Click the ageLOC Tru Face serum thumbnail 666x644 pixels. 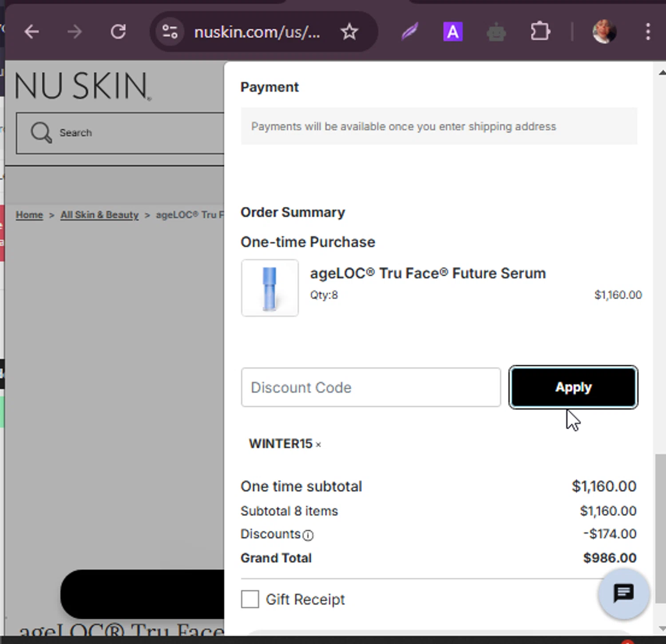click(270, 288)
